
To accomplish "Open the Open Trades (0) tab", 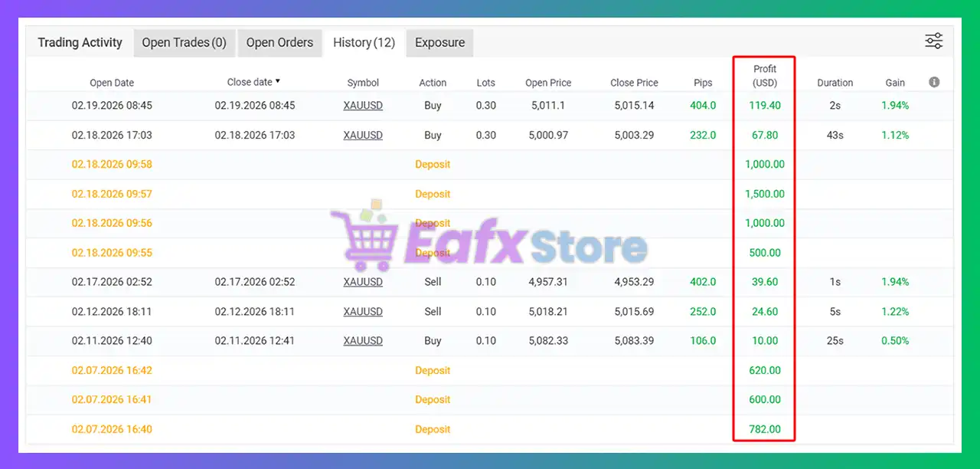I will click(x=185, y=43).
